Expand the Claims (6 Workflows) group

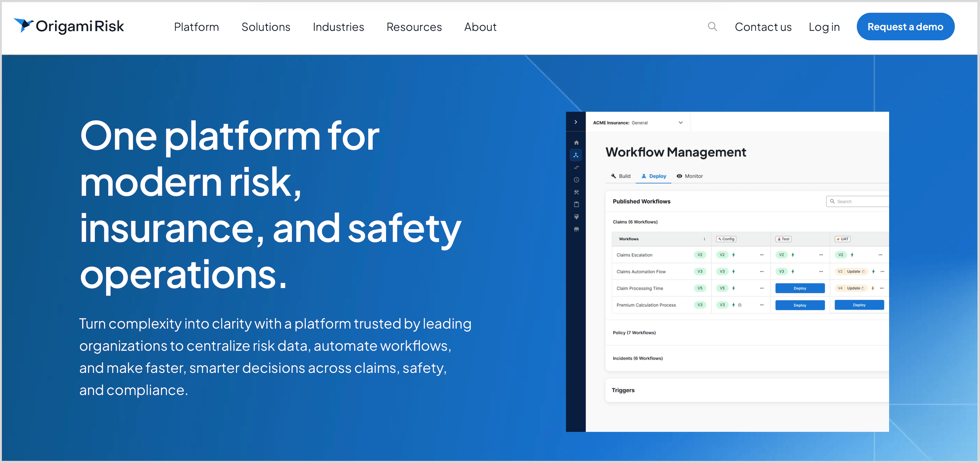635,222
